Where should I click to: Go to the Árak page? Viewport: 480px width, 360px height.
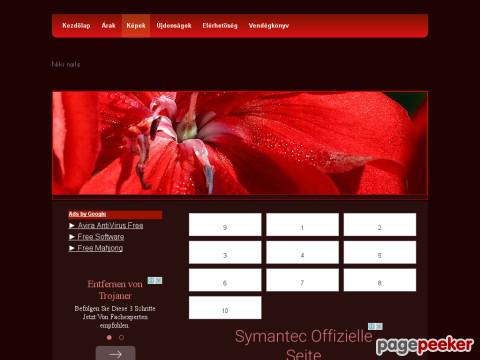(108, 26)
